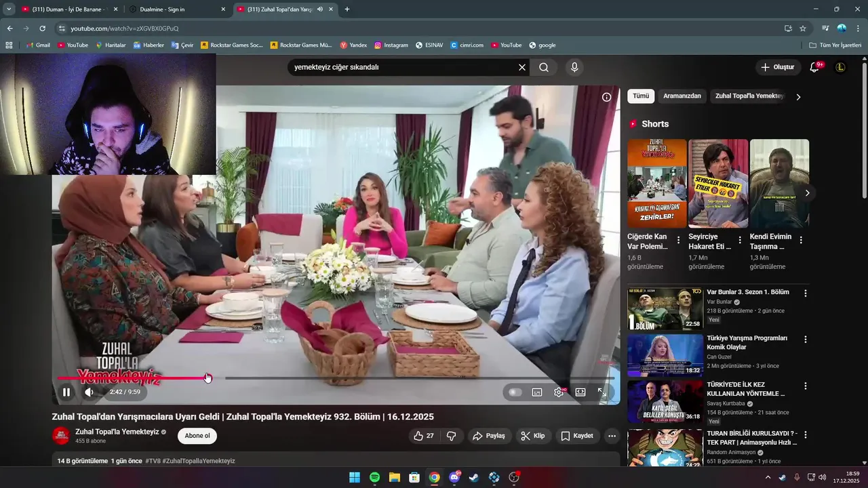Play Var Bunlar 3. Sezon 1. Bölüm thumbnail

[665, 308]
